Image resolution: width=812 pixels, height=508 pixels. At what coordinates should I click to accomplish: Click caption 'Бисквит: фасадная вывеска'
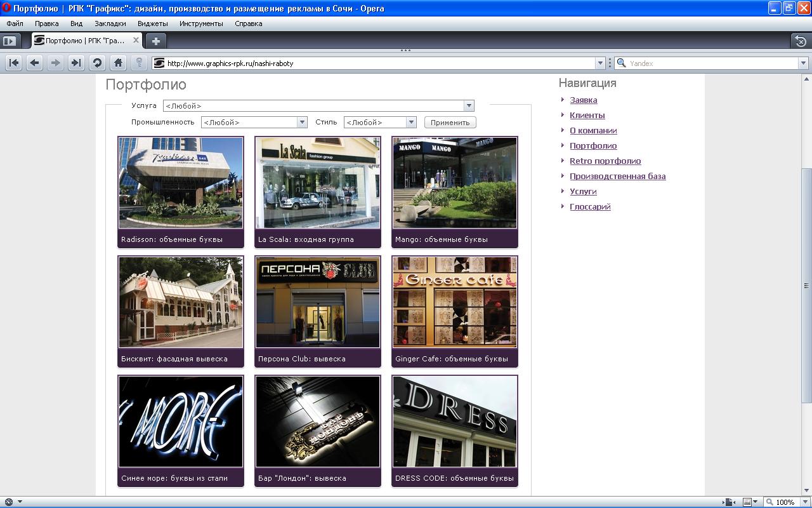[x=174, y=359]
